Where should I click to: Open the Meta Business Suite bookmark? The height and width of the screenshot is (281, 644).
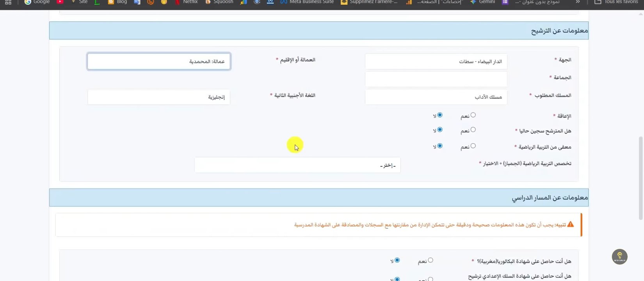point(307,2)
